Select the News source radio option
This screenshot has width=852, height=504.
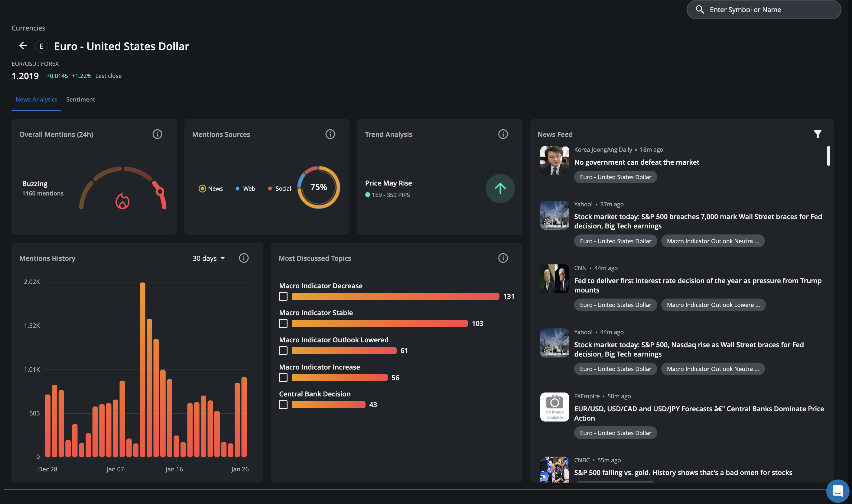[203, 189]
